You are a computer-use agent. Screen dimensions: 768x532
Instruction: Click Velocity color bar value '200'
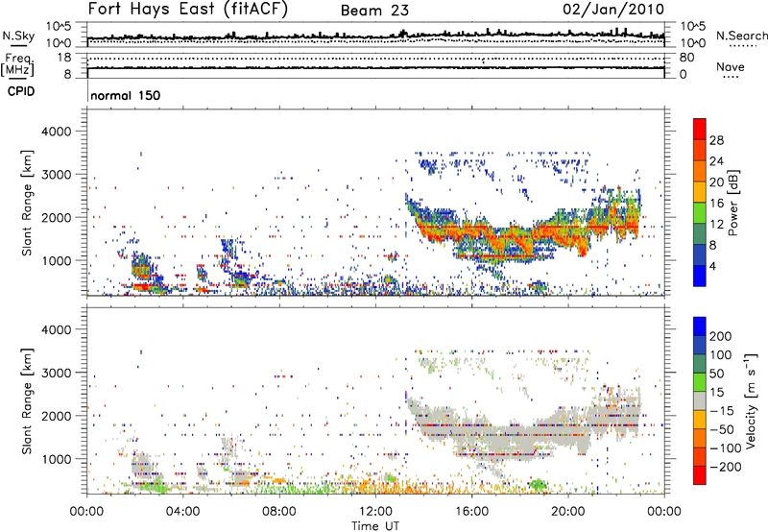pos(721,336)
